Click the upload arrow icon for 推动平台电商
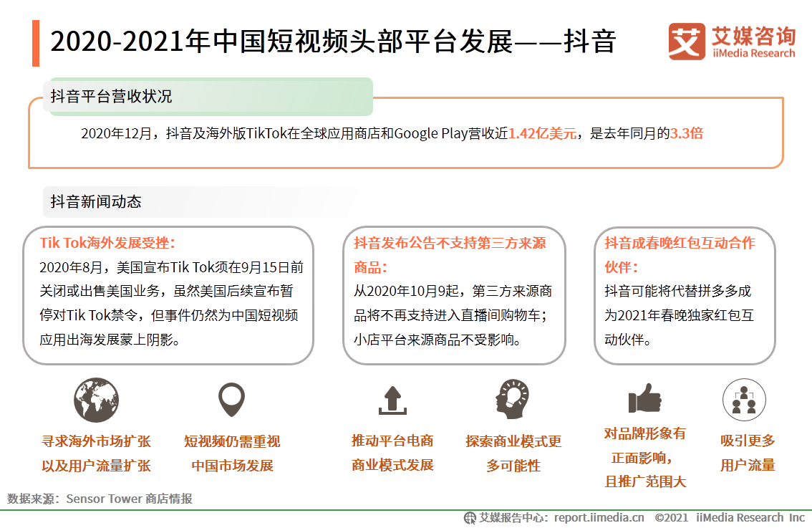The height and width of the screenshot is (528, 812). pyautogui.click(x=392, y=398)
